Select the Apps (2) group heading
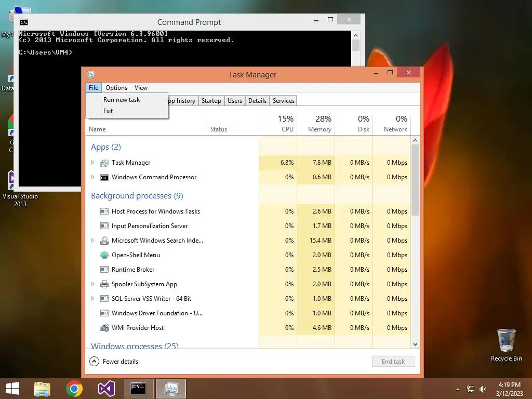Screen dimensions: 532x399 (106, 147)
